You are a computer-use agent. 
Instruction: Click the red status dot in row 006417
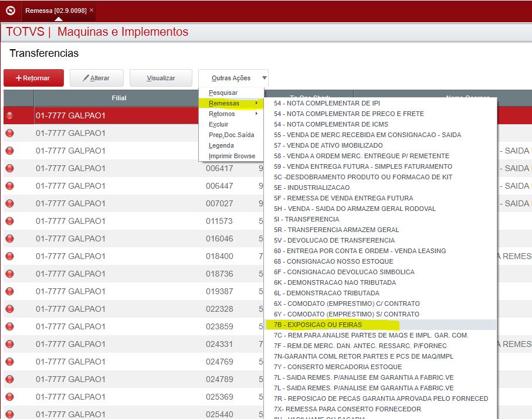pyautogui.click(x=10, y=168)
